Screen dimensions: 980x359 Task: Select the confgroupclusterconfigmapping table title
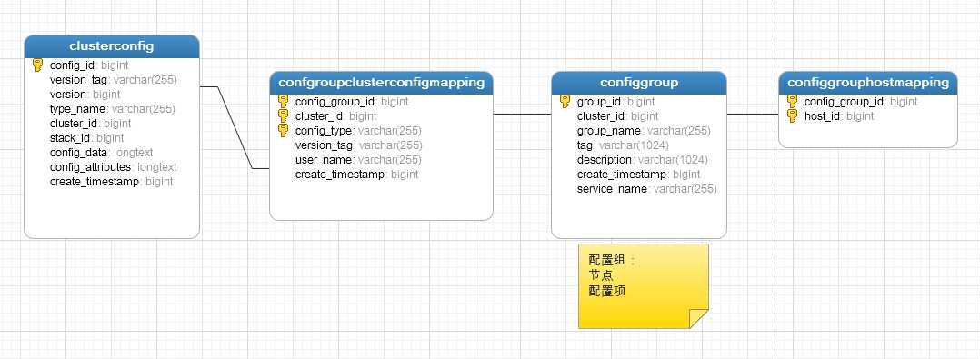coord(381,83)
